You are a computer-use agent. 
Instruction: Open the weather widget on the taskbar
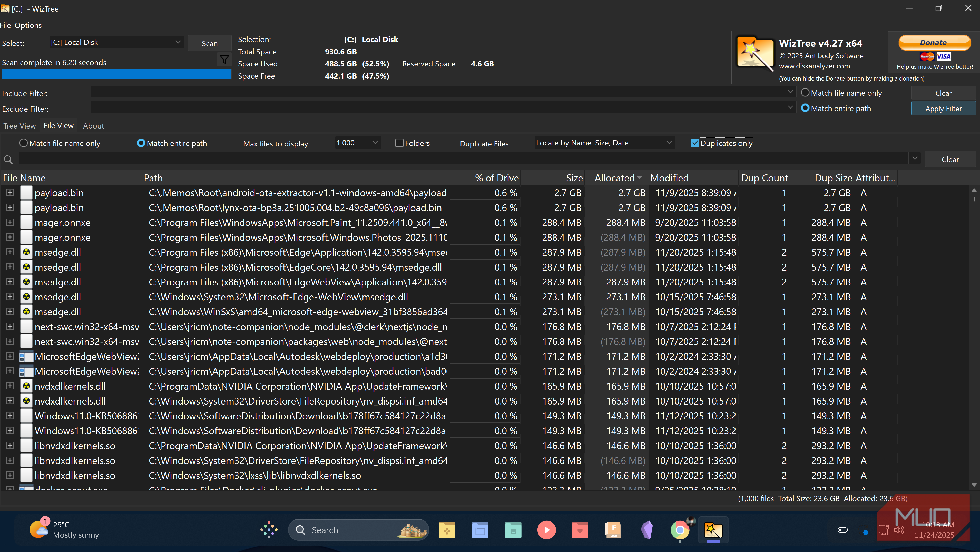(65, 529)
